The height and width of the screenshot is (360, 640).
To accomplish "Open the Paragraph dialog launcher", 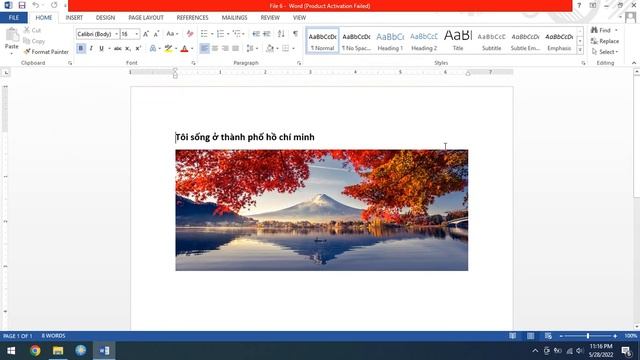I will point(299,63).
